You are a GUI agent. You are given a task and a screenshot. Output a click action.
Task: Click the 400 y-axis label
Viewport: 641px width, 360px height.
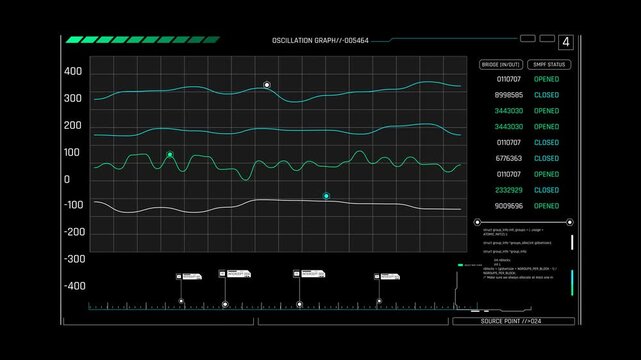point(73,72)
